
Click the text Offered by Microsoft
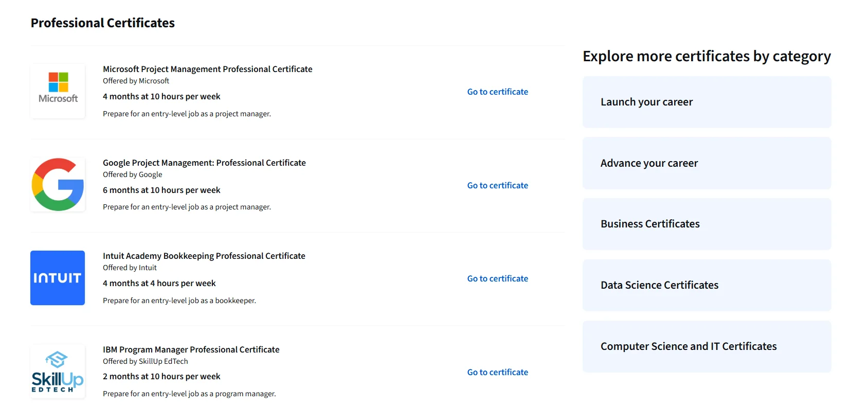point(136,81)
